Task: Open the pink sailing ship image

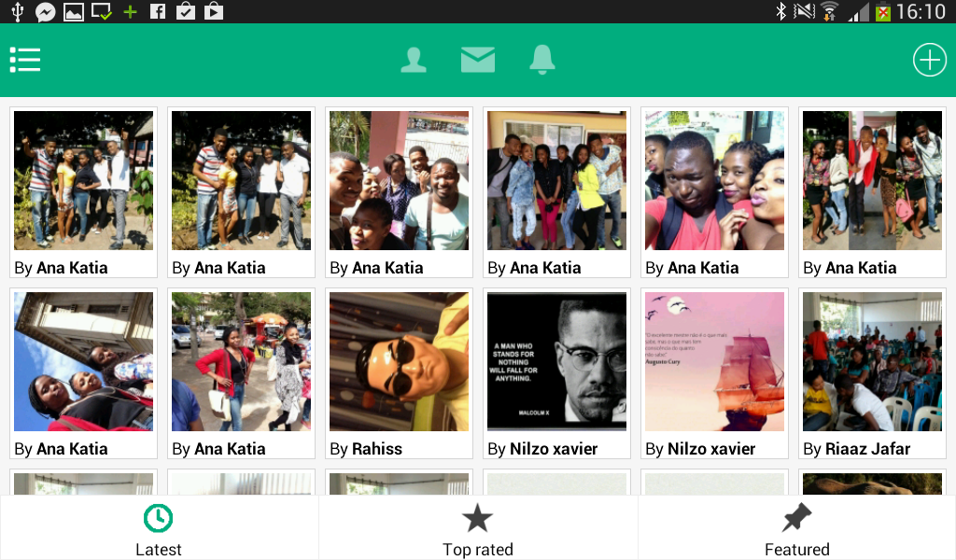Action: [714, 361]
